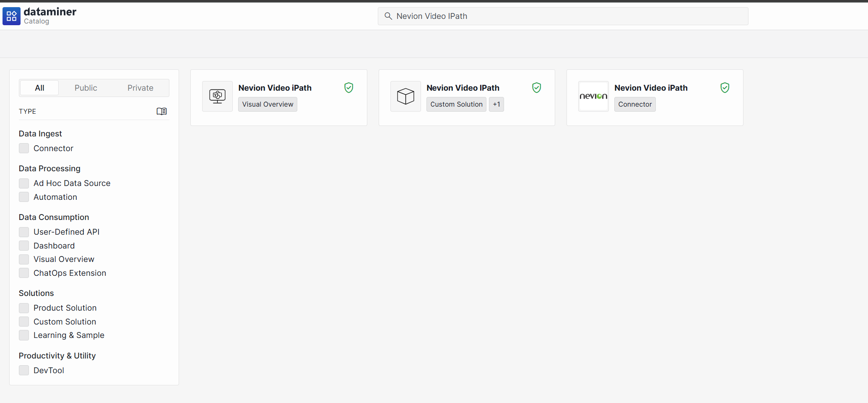868x403 pixels.
Task: Click the Visual Overview tag on first card
Action: 268,104
